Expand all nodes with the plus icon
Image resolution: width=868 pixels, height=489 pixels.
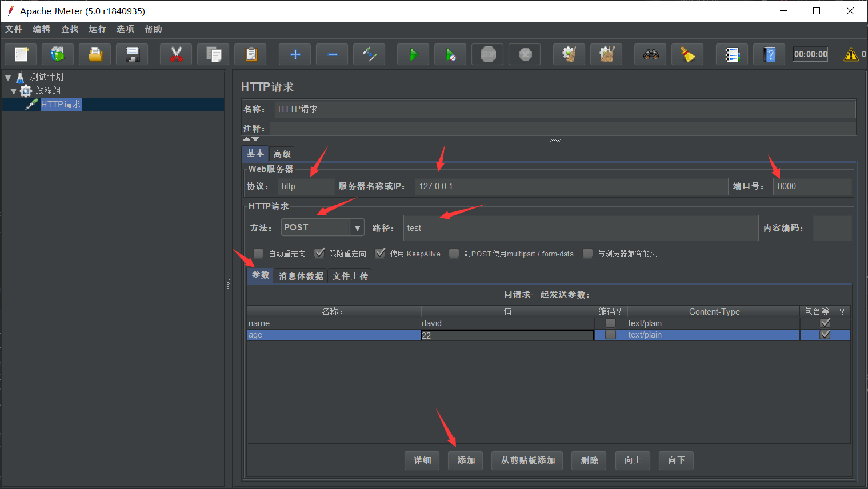tap(295, 54)
